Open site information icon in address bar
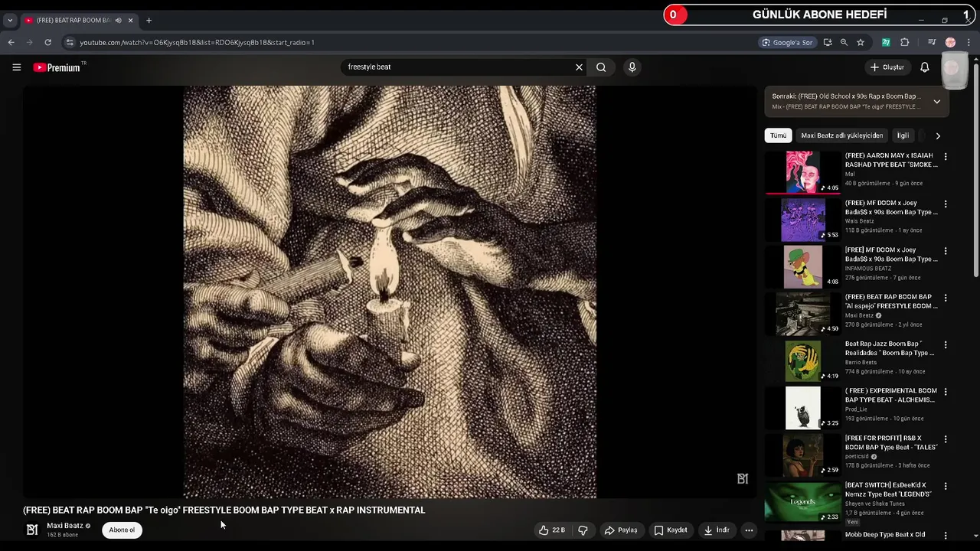This screenshot has height=551, width=980. coord(70,42)
